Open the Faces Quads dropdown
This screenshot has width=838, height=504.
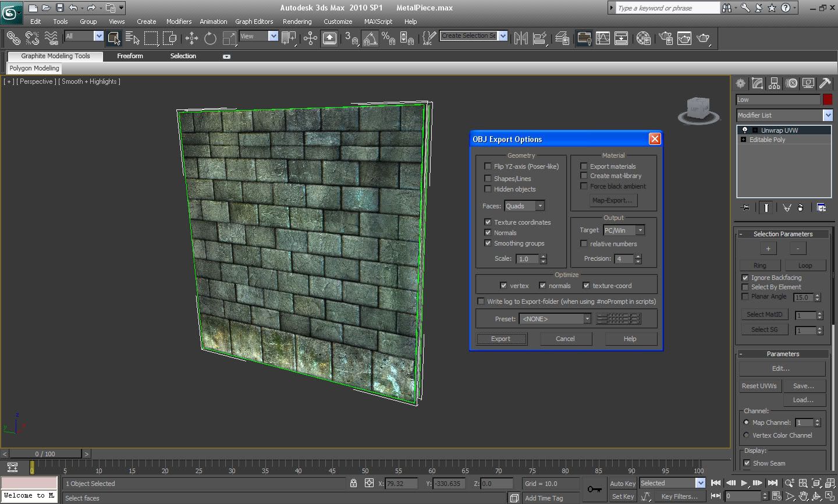click(524, 206)
